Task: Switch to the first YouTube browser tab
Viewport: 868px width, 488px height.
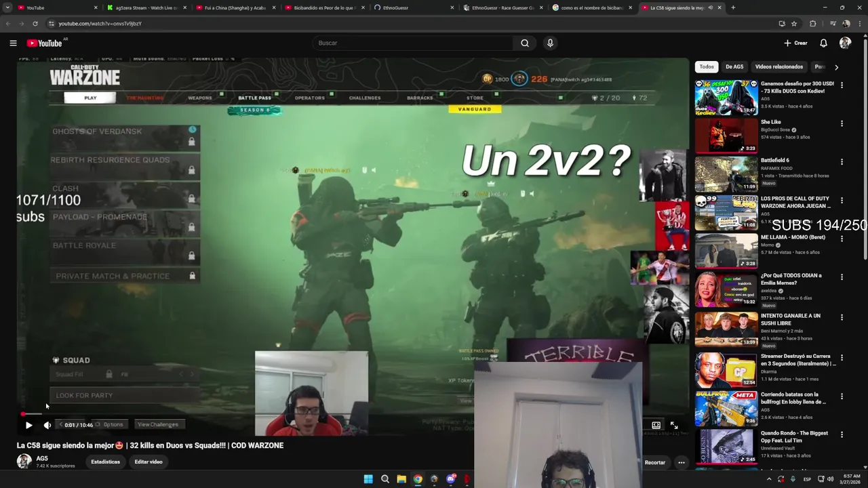Action: [58, 7]
